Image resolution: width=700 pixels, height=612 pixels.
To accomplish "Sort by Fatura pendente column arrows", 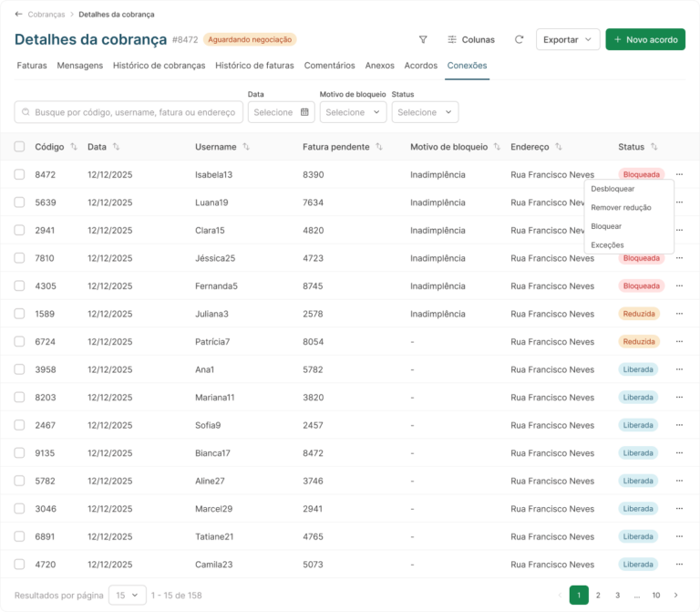I will pos(379,147).
